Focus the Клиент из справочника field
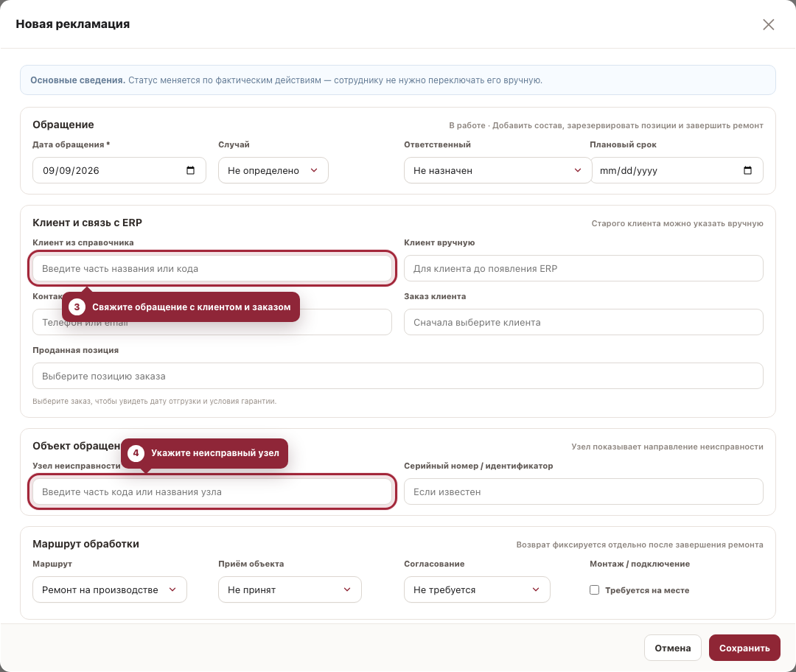This screenshot has height=672, width=796. (x=212, y=268)
